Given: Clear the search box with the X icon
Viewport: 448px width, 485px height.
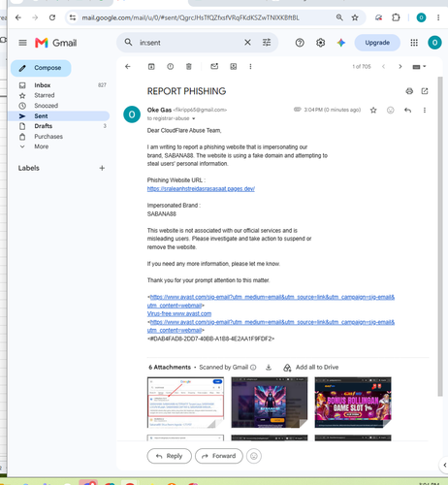Looking at the screenshot, I should pyautogui.click(x=247, y=43).
